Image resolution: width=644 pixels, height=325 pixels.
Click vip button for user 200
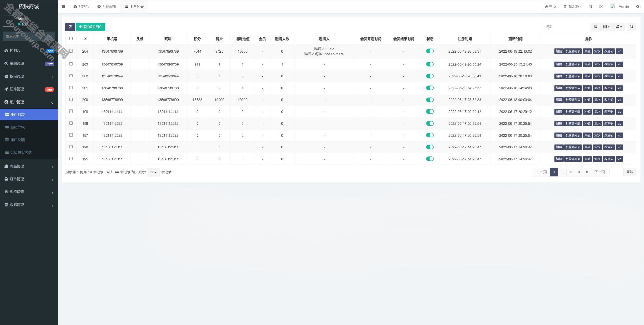[x=619, y=100]
